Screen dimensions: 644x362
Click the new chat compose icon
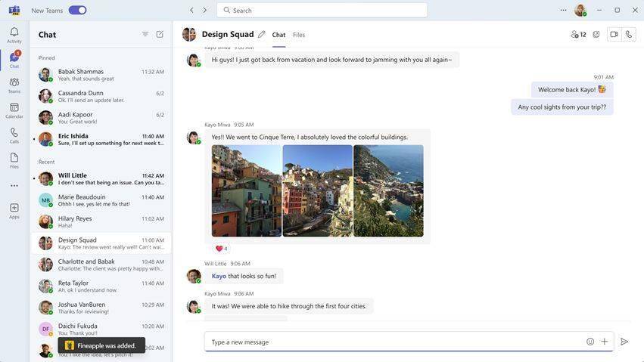coord(160,35)
